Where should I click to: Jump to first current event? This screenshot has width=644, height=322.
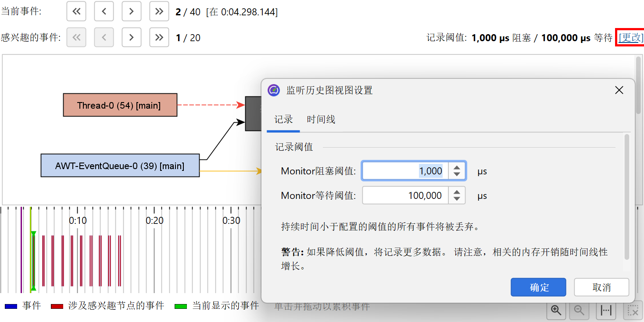click(76, 11)
